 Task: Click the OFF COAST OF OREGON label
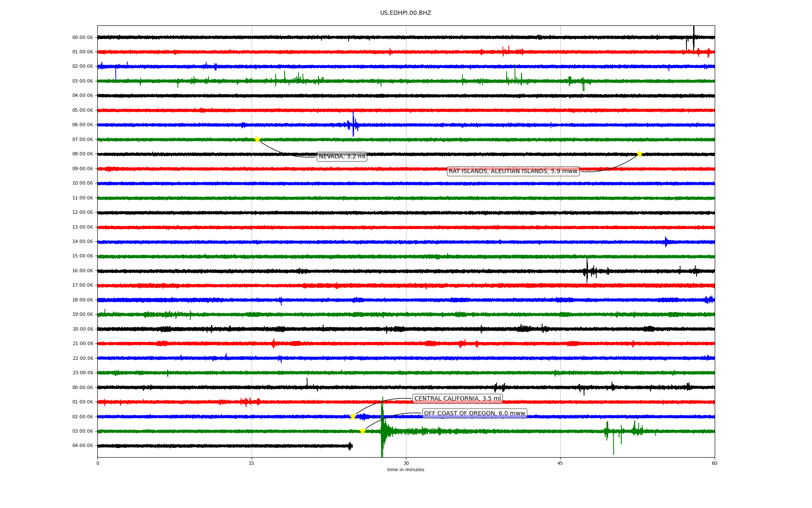point(475,414)
